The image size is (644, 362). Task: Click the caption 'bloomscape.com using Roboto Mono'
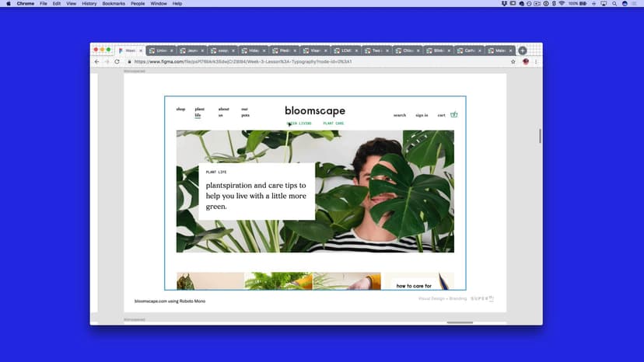[x=170, y=301]
